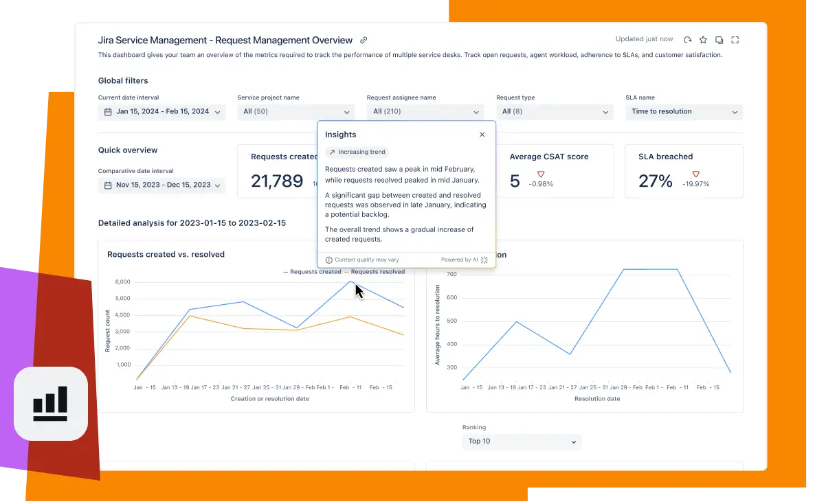Click the SLA breached card title

coord(666,157)
